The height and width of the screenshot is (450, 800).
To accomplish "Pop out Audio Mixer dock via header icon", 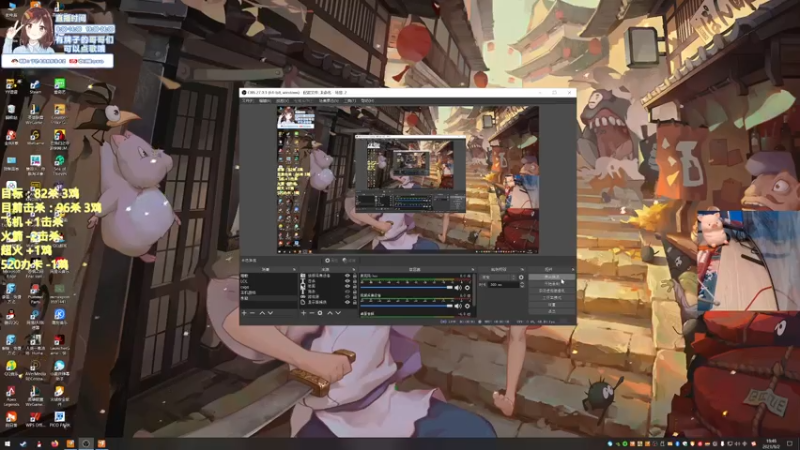I will click(472, 269).
